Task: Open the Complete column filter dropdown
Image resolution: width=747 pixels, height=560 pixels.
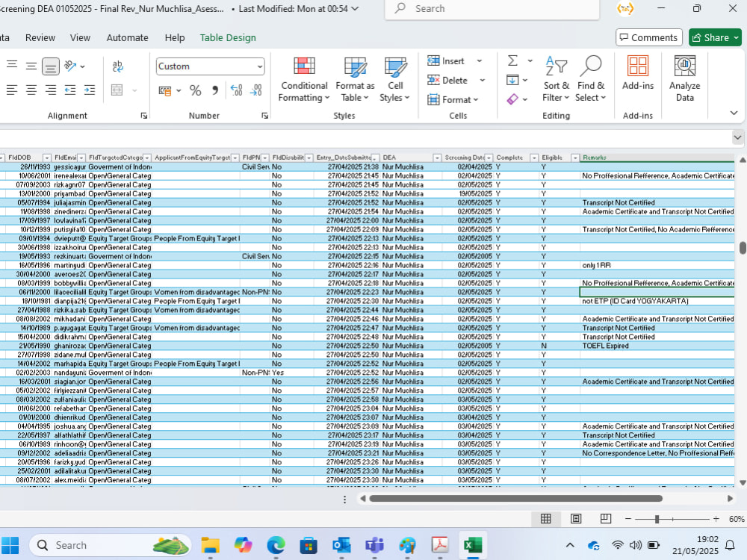Action: pyautogui.click(x=534, y=158)
